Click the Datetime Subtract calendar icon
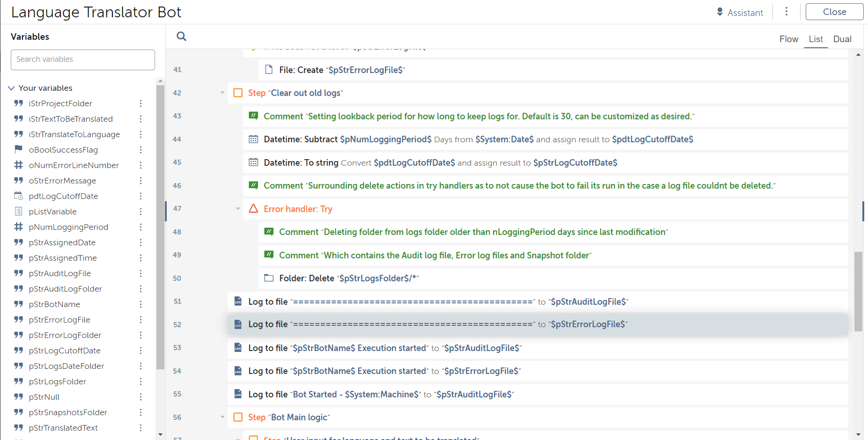Image resolution: width=868 pixels, height=440 pixels. [x=253, y=139]
